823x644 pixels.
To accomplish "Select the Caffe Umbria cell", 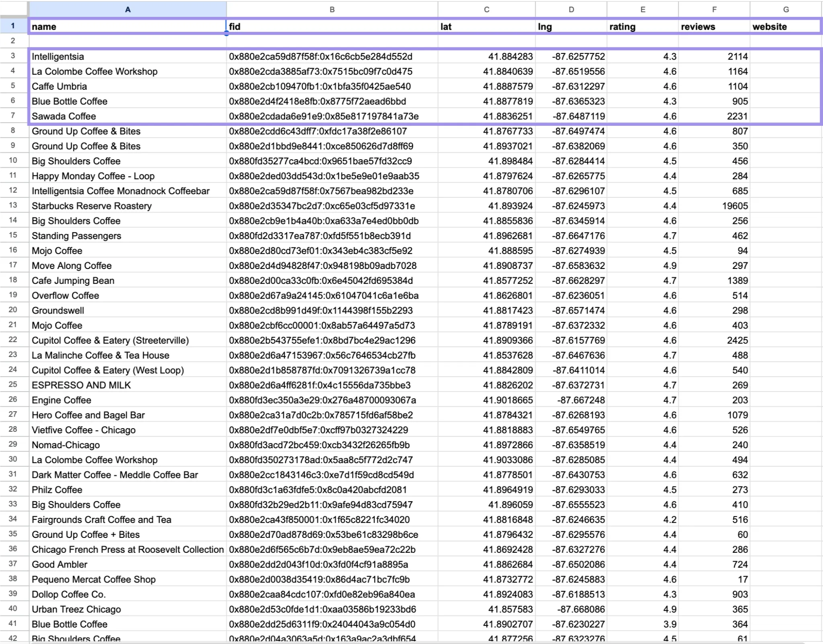I will pos(127,86).
